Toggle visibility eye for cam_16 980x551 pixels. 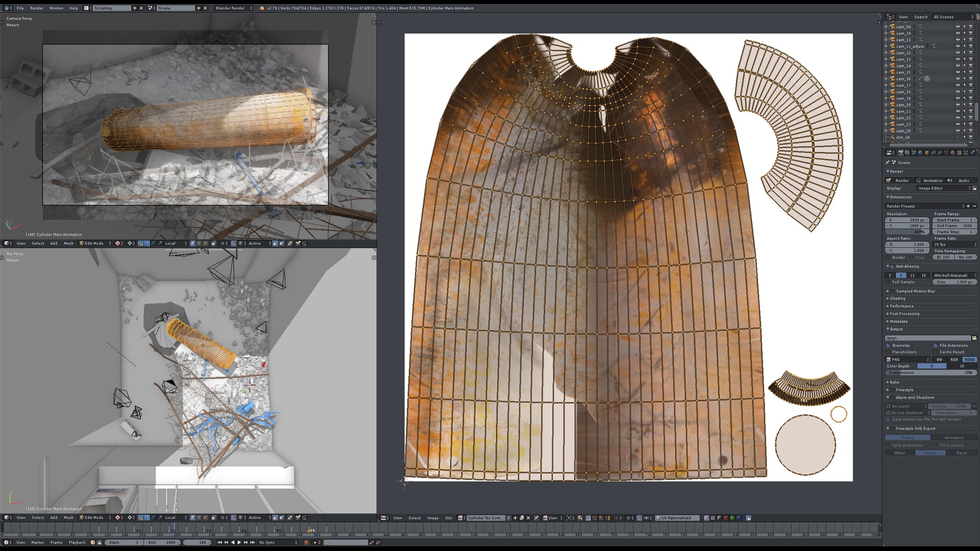click(958, 79)
